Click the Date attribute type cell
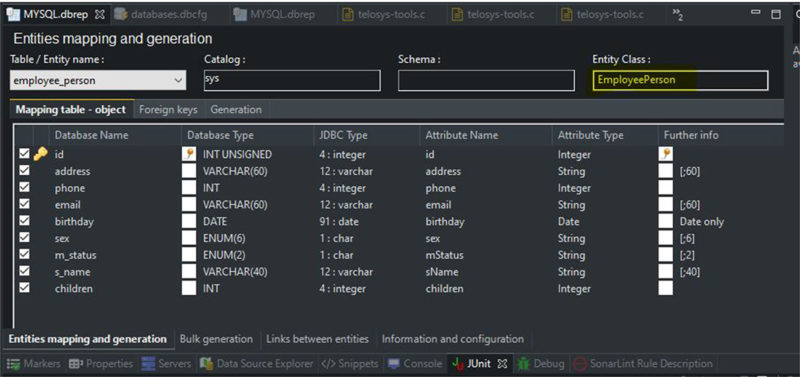800x377 pixels. click(568, 221)
